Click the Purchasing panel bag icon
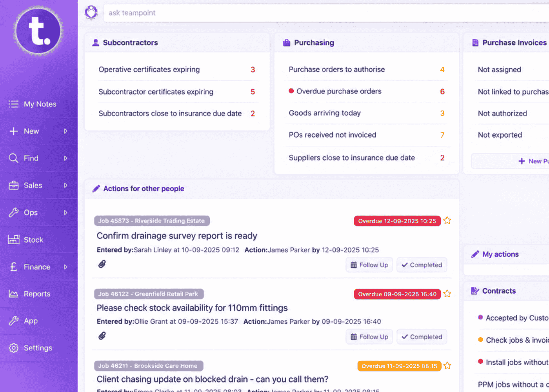Viewport: 549px width, 392px height. (x=287, y=43)
